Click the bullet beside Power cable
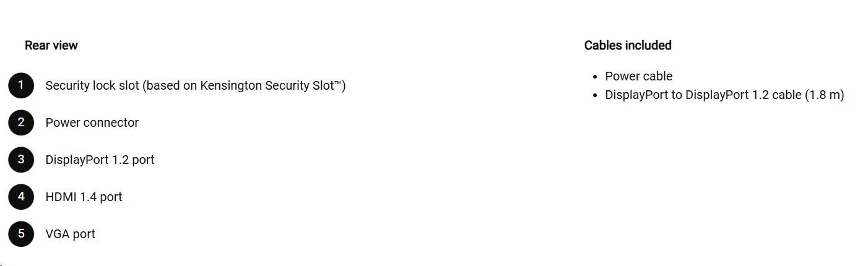Screen dimensions: 868x266 [595, 77]
